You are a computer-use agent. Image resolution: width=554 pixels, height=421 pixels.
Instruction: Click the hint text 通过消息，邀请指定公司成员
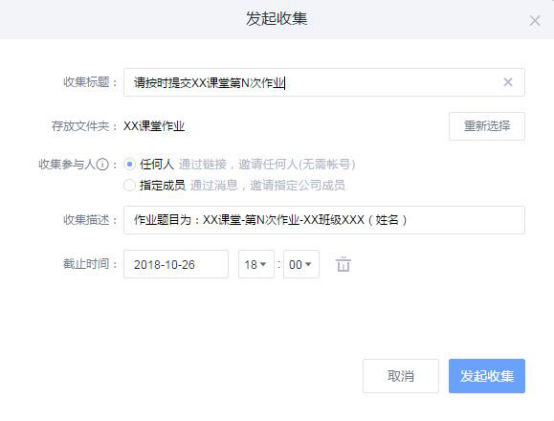click(267, 185)
